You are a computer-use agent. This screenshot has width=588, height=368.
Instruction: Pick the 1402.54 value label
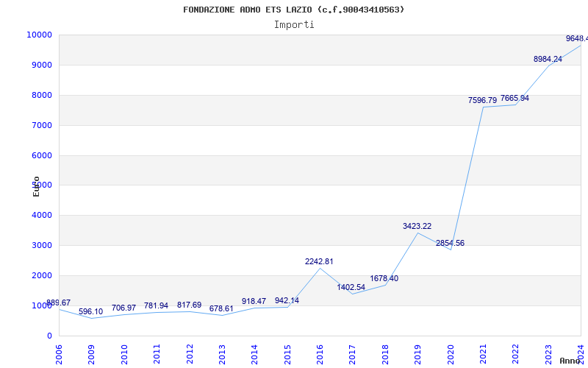[x=351, y=287]
